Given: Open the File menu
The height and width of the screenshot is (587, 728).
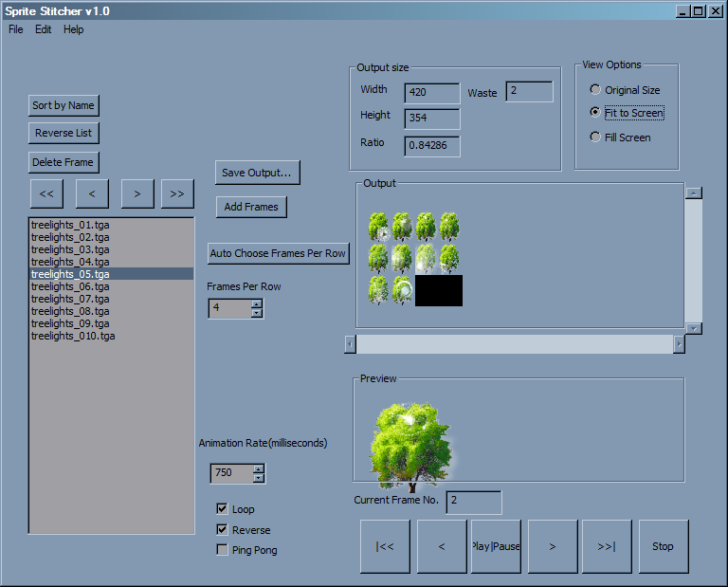Looking at the screenshot, I should [16, 29].
